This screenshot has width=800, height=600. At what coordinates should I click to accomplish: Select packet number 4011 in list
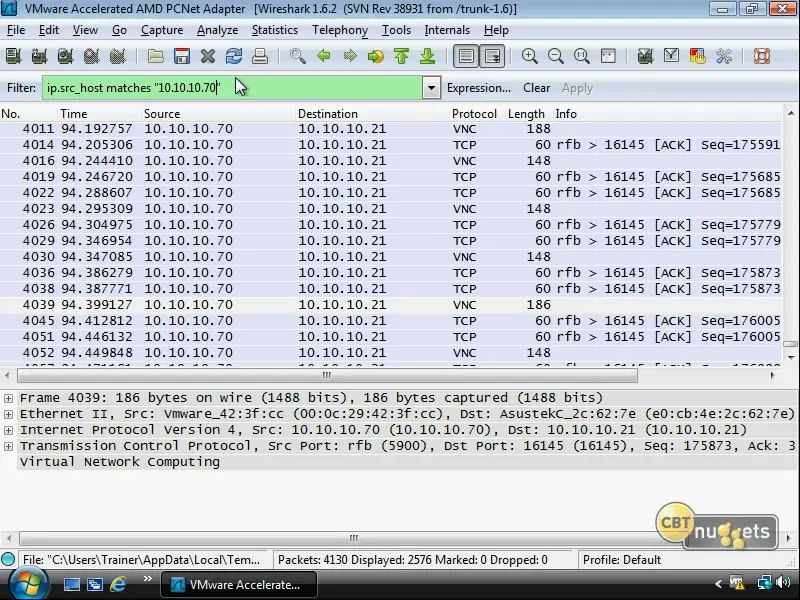click(x=390, y=129)
